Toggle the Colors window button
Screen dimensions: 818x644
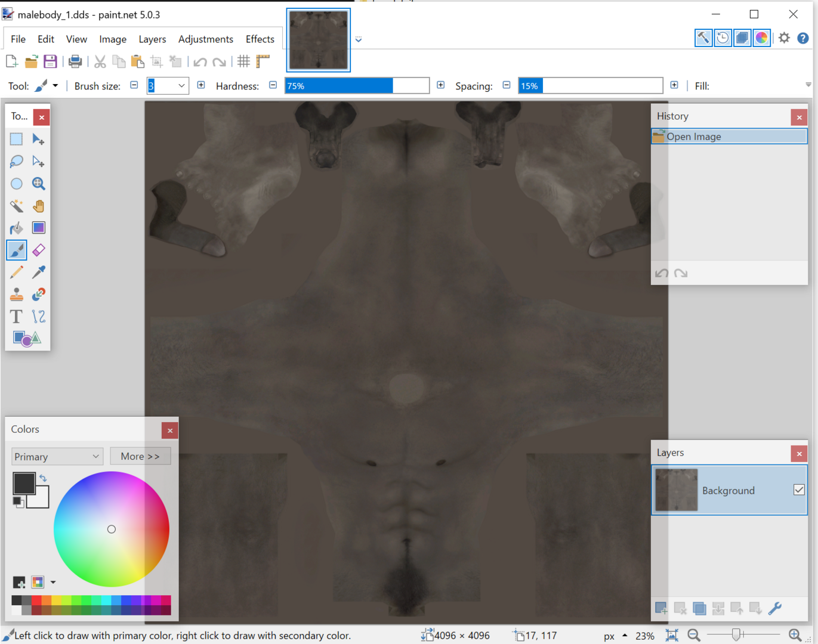(x=762, y=38)
